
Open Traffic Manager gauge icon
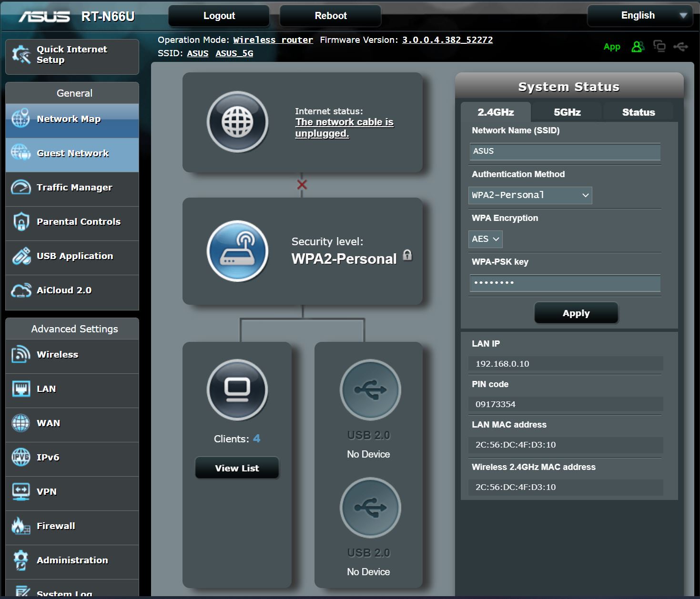click(x=21, y=187)
